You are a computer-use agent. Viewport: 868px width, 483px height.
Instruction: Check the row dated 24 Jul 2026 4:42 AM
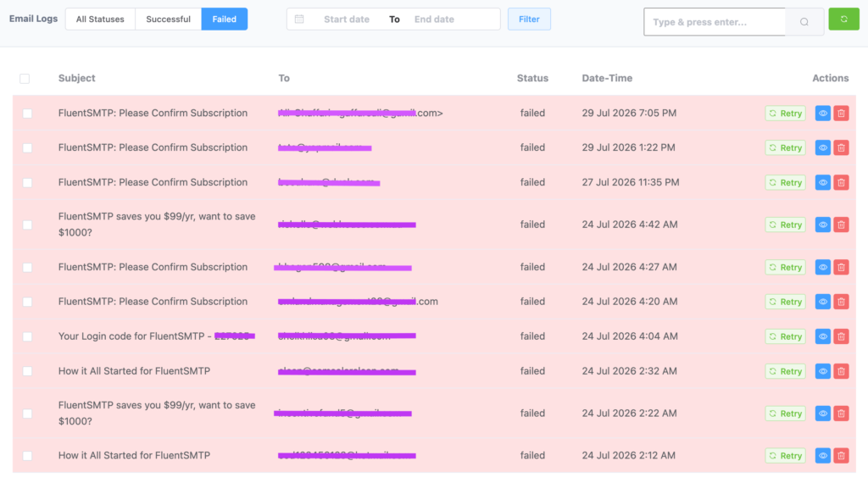click(x=27, y=225)
